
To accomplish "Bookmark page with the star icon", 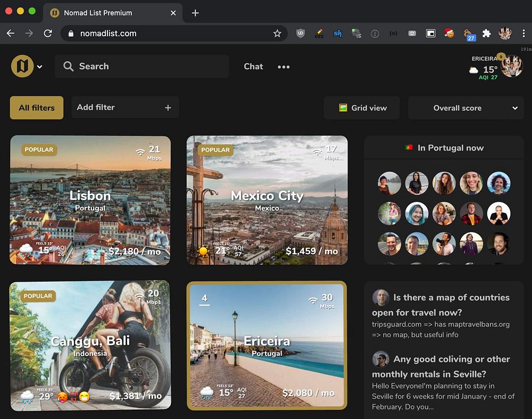I will 277,34.
